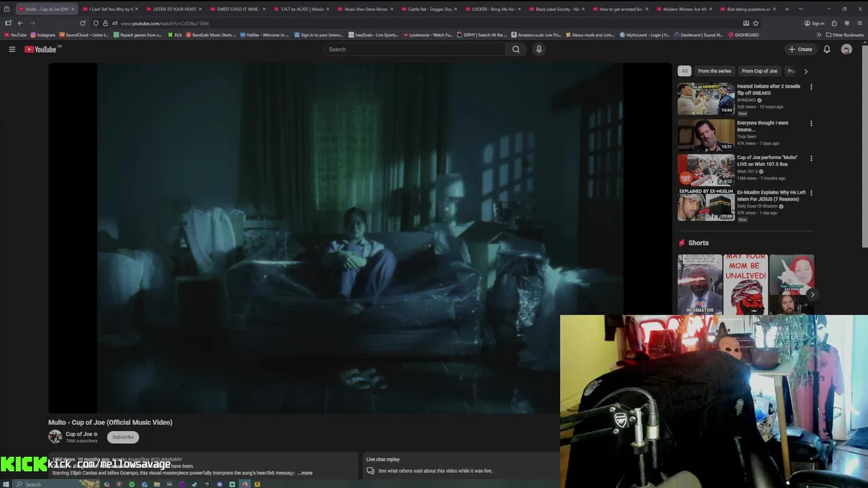Image resolution: width=868 pixels, height=488 pixels.
Task: Open Spotify from the taskbar
Action: 132,484
